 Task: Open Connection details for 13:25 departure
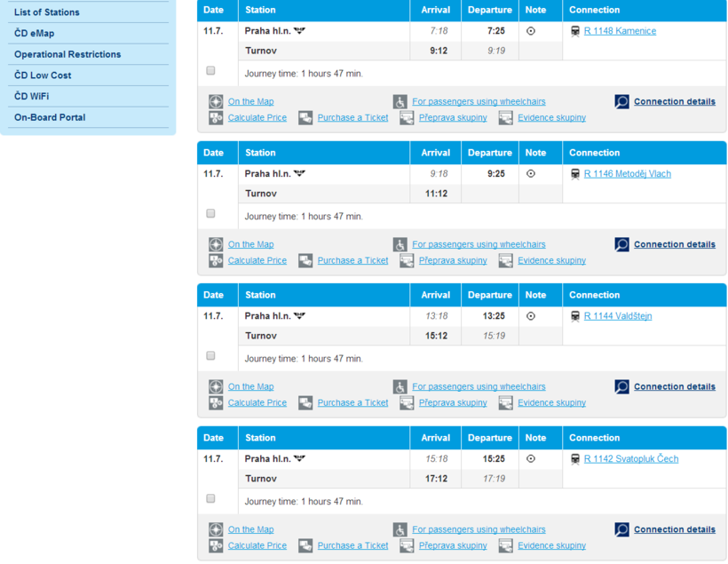(x=674, y=387)
